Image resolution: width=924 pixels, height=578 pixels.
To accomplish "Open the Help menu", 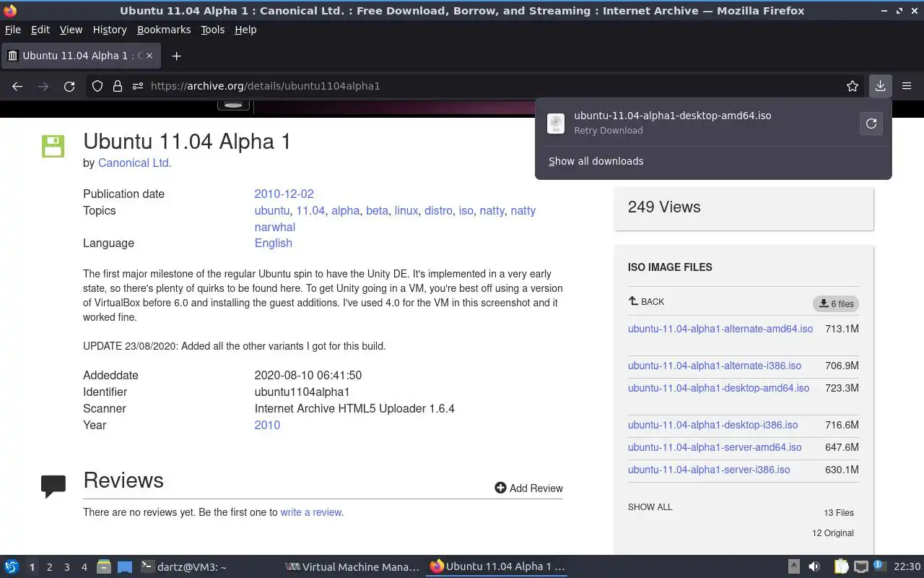I will pyautogui.click(x=245, y=30).
